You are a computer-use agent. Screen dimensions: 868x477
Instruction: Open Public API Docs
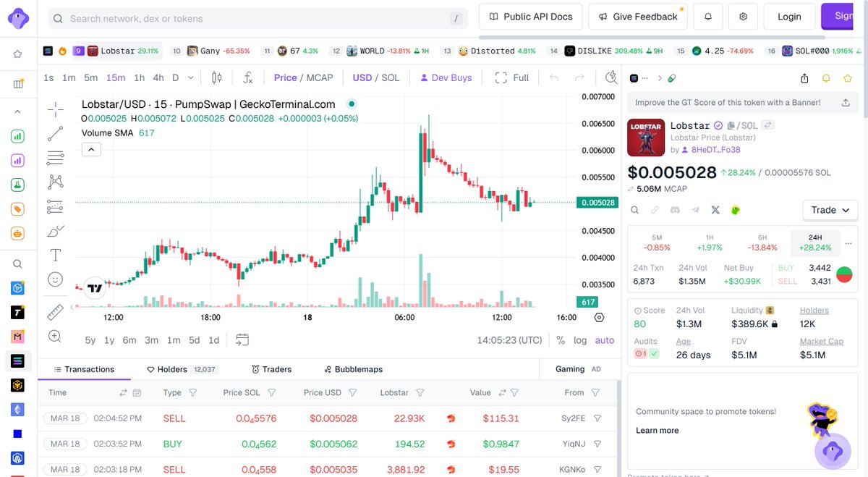coord(531,17)
